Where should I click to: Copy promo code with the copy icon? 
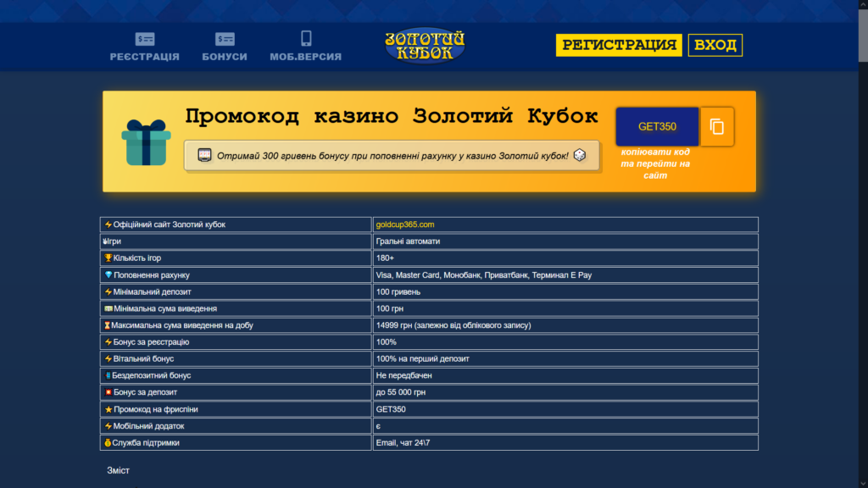point(717,127)
